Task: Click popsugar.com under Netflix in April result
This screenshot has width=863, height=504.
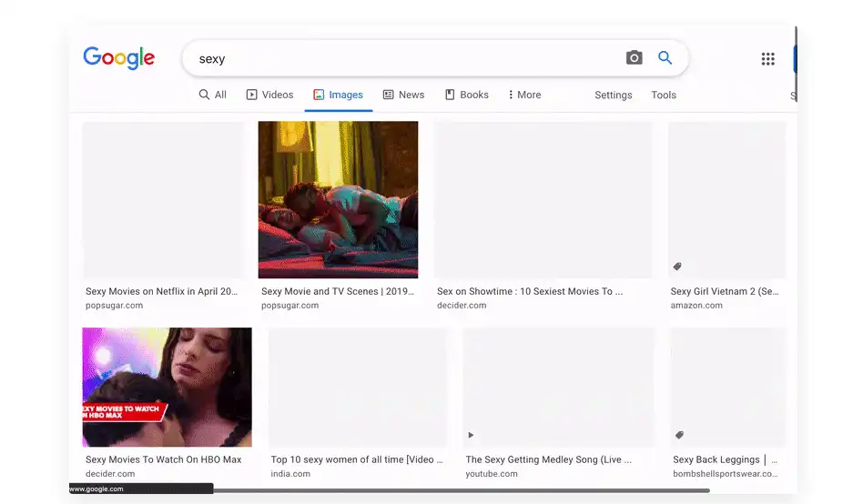Action: pos(114,306)
